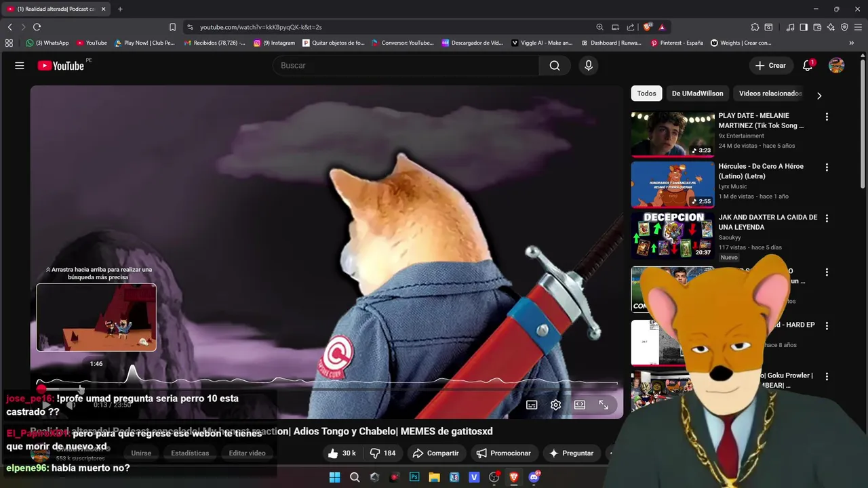Click the Compartir button
Screen dimensions: 868x488
click(436, 453)
